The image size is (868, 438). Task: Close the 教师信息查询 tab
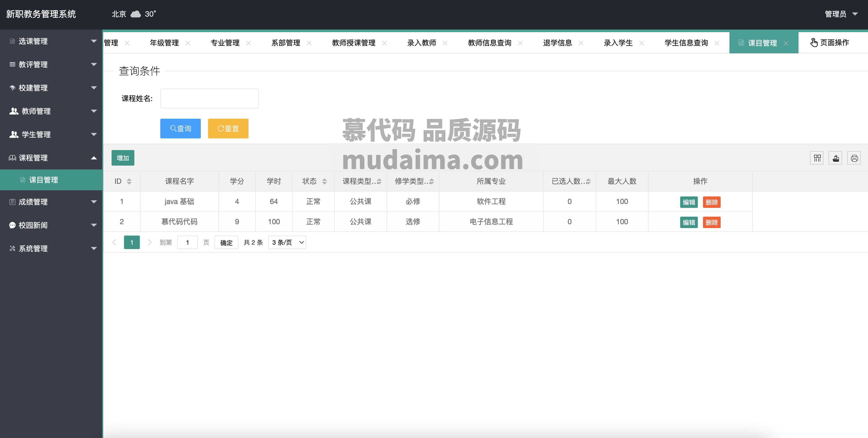(x=520, y=43)
